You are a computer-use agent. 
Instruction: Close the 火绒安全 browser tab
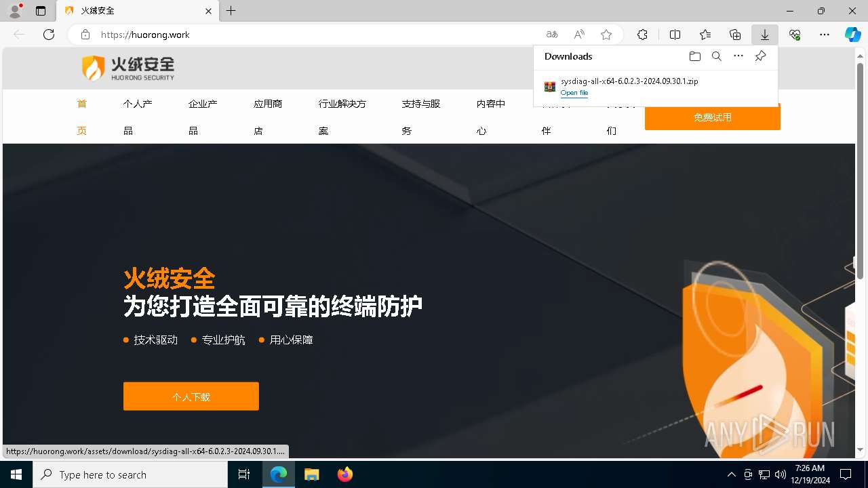point(209,11)
